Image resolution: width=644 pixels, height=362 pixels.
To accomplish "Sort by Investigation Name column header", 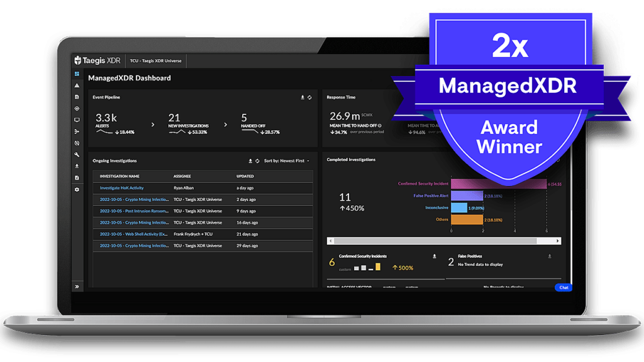I will [119, 176].
